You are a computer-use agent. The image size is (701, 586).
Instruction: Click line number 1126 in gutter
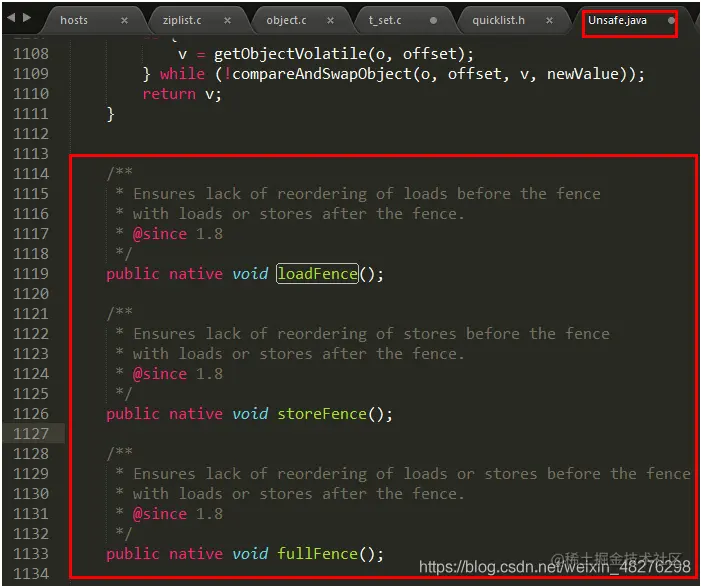point(30,413)
